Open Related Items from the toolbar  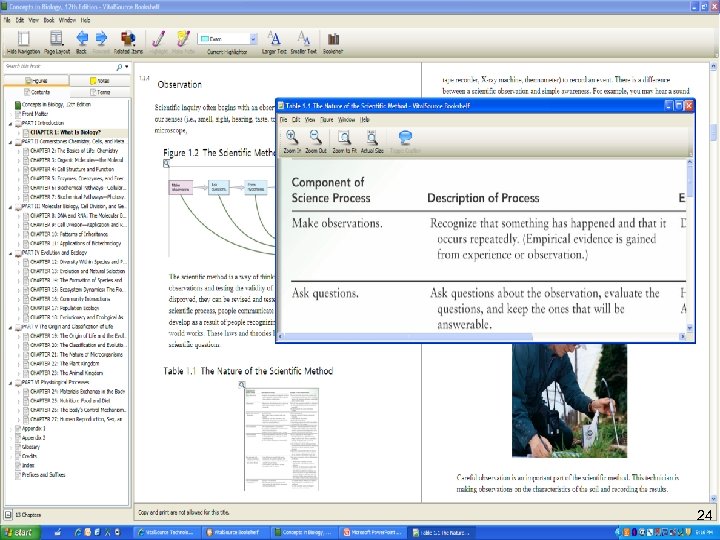[x=129, y=39]
